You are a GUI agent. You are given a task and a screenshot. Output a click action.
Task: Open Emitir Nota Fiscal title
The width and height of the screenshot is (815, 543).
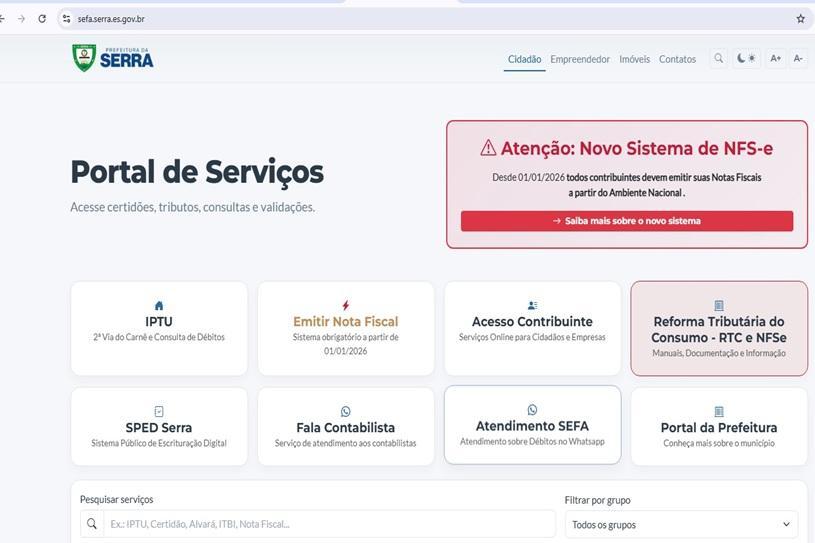click(346, 322)
